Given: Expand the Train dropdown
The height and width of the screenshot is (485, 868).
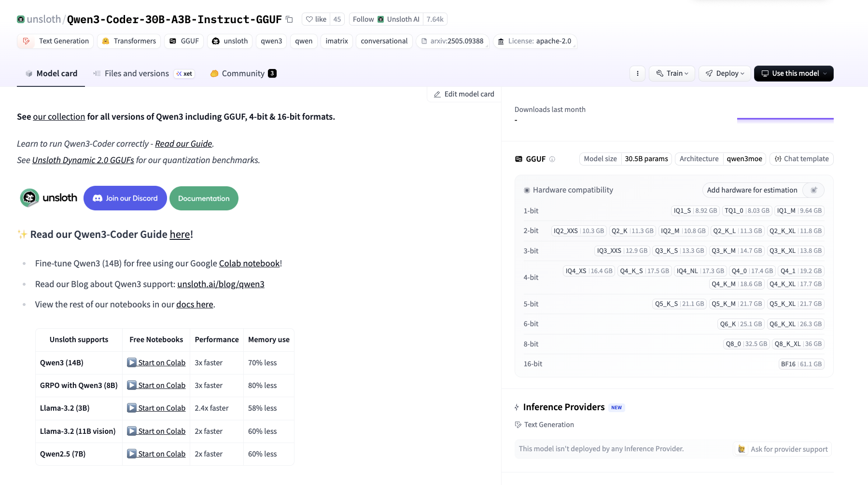Looking at the screenshot, I should [x=672, y=73].
